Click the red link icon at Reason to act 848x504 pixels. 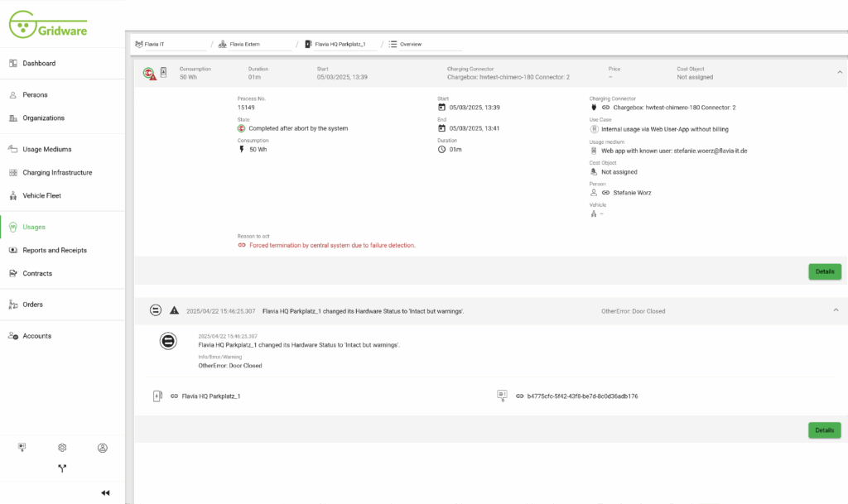(x=242, y=245)
